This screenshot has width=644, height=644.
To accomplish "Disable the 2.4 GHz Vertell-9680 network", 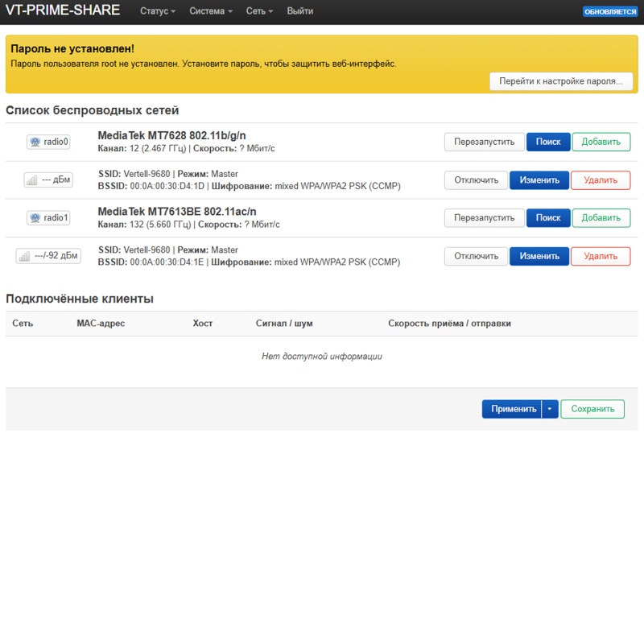I will coord(476,180).
